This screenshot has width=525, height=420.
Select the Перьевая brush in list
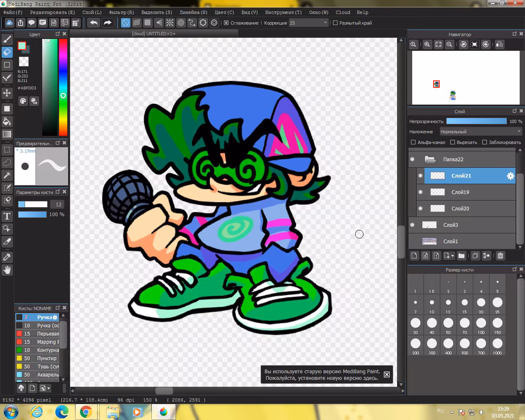(37, 334)
